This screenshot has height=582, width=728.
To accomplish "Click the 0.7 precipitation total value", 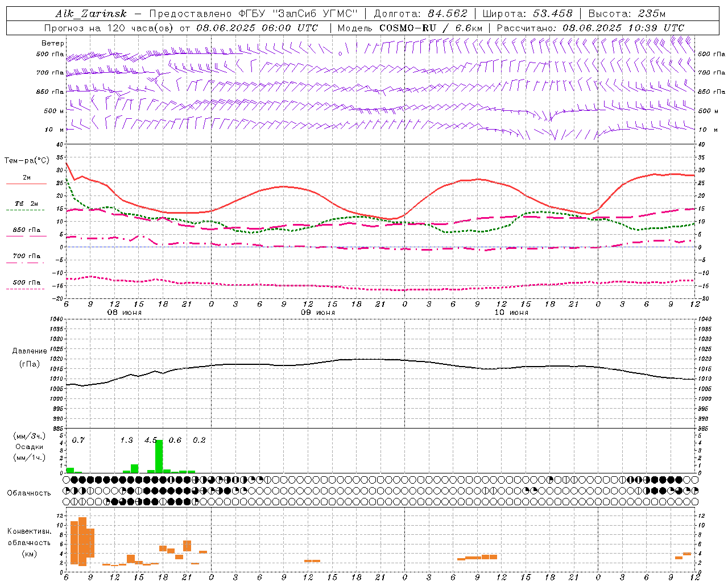I will (78, 440).
